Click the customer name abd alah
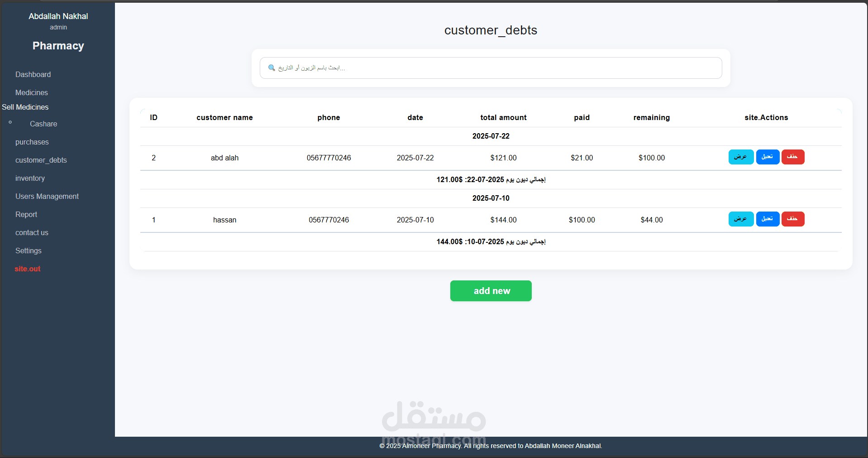Image resolution: width=868 pixels, height=458 pixels. 224,158
